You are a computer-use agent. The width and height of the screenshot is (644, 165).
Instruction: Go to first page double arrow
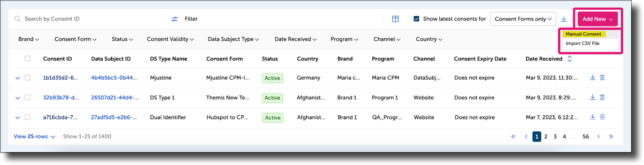pyautogui.click(x=513, y=137)
